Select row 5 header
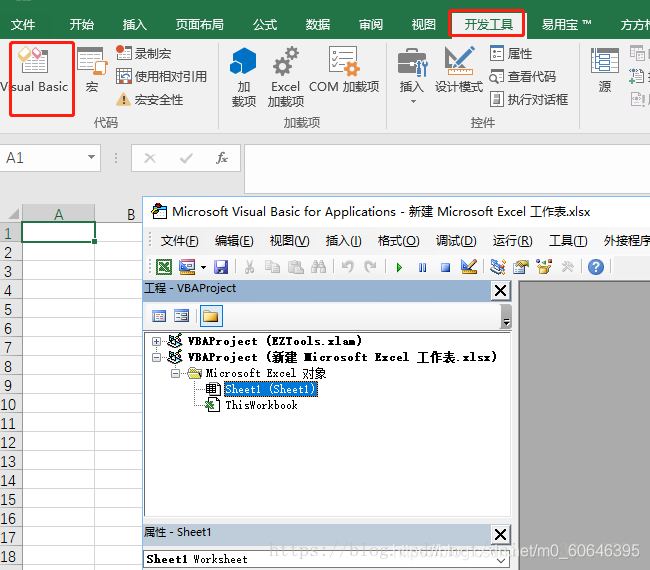Viewport: 650px width, 570px height. click(x=9, y=309)
